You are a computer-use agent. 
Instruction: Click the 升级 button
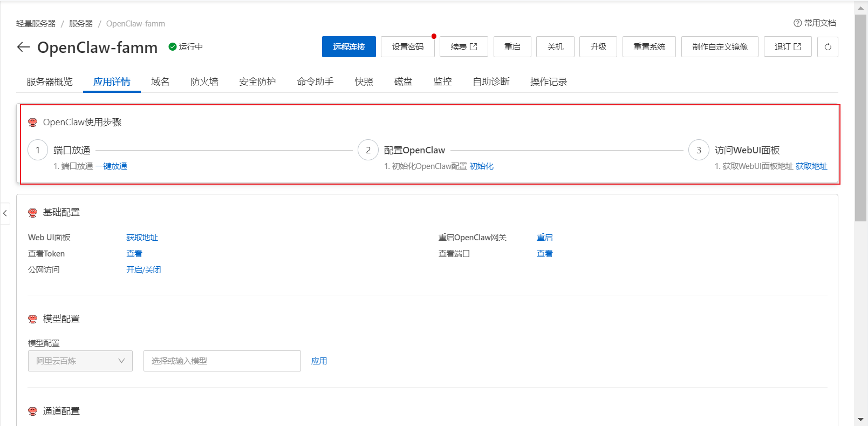click(598, 47)
